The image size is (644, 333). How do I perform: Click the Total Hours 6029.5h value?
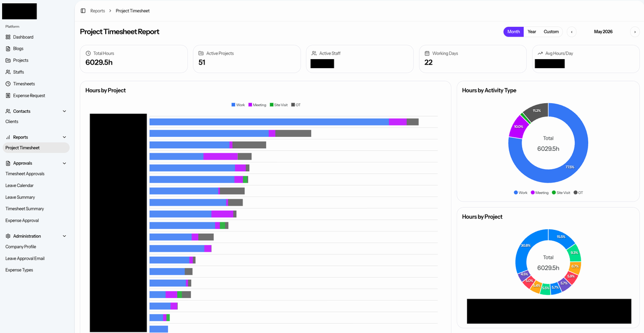pos(99,62)
